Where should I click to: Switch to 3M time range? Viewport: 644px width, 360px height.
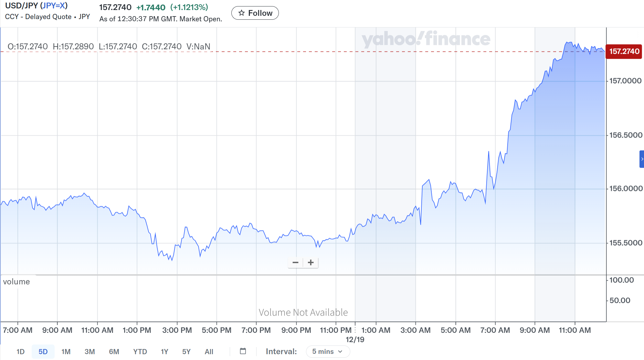(90, 352)
